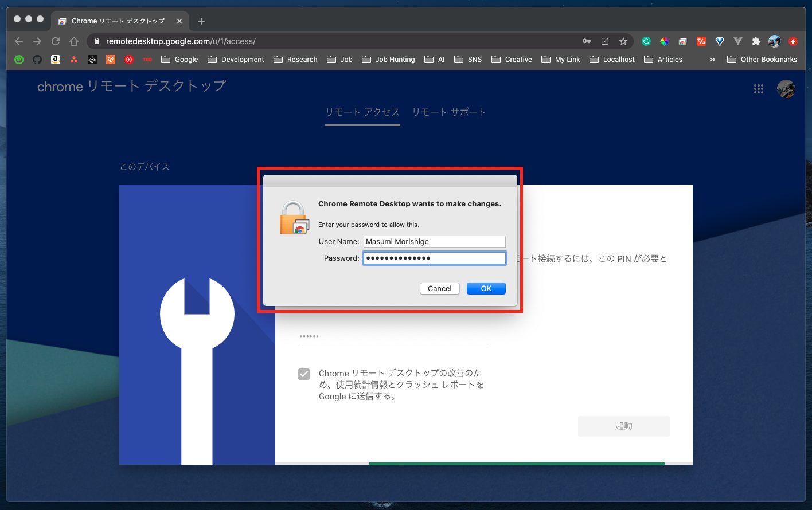Open the GitHub bookmark icon
Viewport: 812px width, 510px height.
(x=37, y=59)
